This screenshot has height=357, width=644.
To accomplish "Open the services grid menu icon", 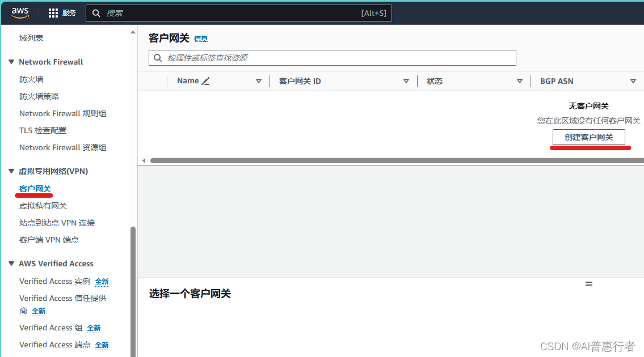I will coord(53,13).
